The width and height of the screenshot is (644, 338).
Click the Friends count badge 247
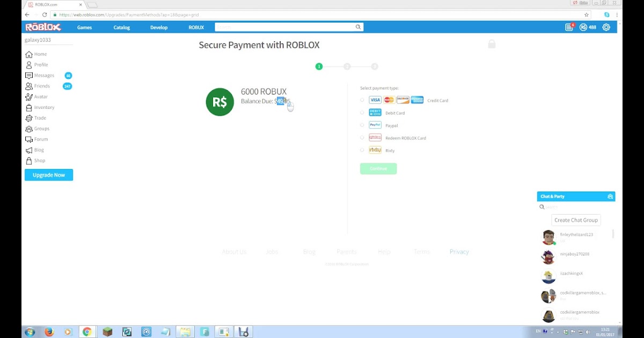click(67, 86)
